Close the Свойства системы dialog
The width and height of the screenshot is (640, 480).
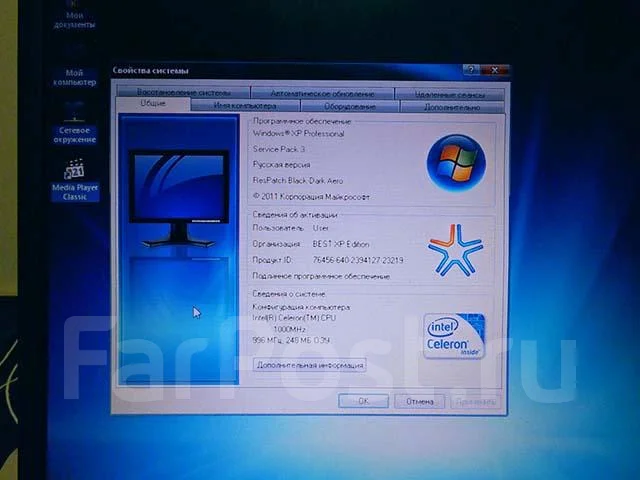pos(494,70)
